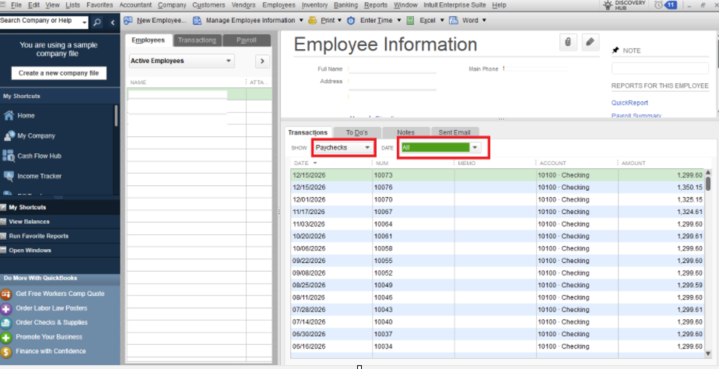Click the Order Labor Law Posters icon
Screen dimensions: 719x369
tap(6, 308)
